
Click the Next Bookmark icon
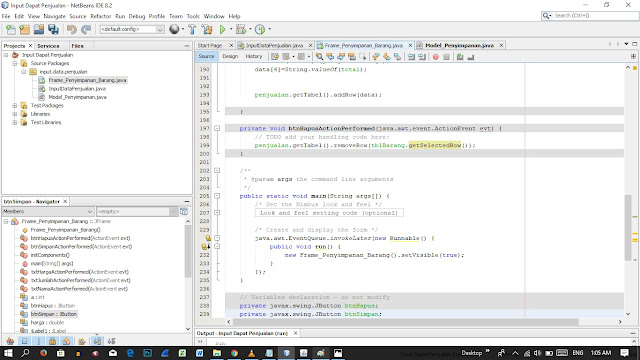387,57
